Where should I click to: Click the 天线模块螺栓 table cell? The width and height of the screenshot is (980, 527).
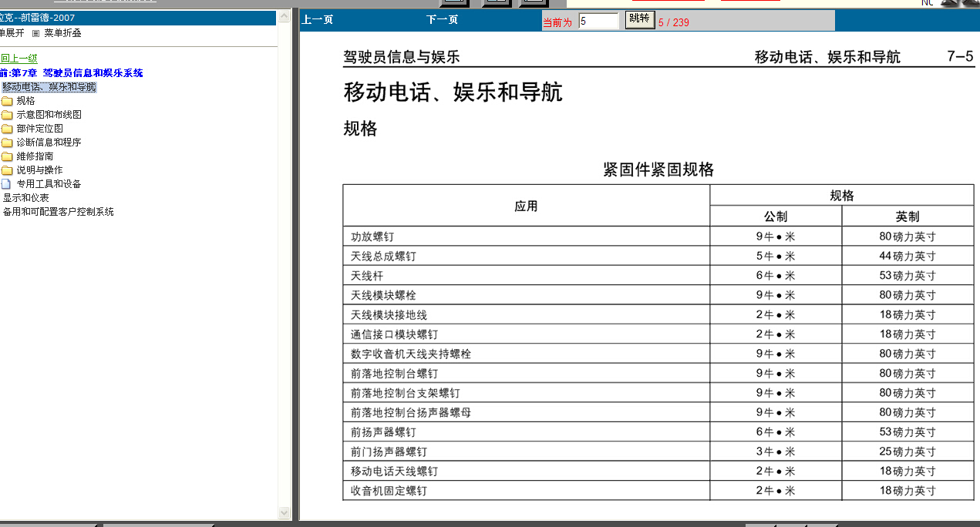tap(527, 295)
